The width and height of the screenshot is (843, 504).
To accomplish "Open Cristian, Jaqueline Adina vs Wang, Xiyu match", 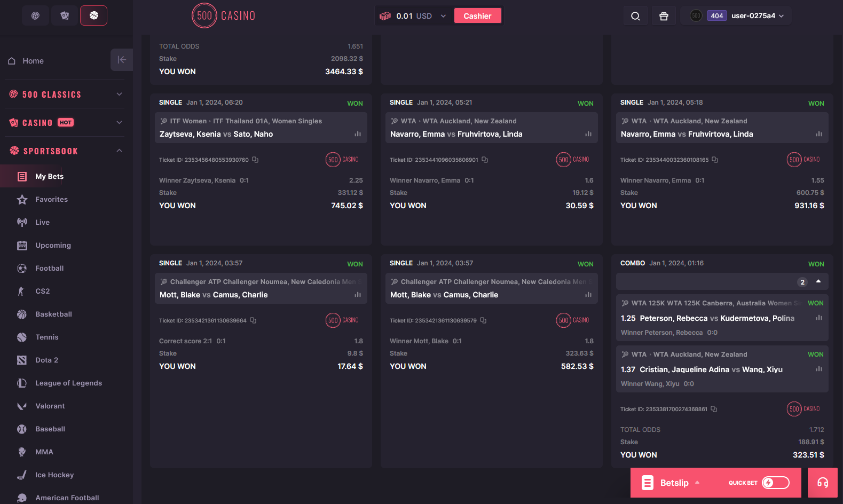I will pyautogui.click(x=711, y=369).
